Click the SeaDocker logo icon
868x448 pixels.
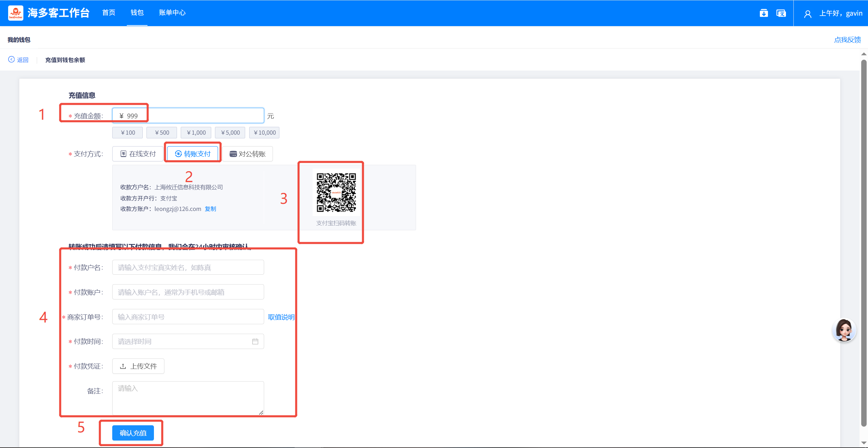pos(16,13)
